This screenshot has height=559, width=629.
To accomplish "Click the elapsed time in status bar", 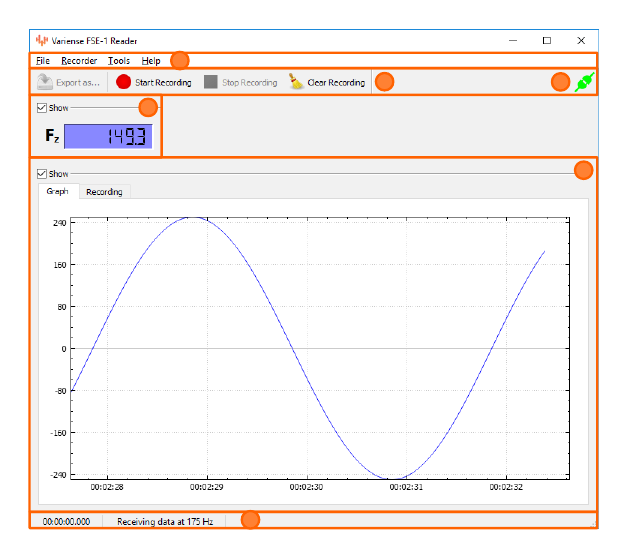I will (x=66, y=521).
